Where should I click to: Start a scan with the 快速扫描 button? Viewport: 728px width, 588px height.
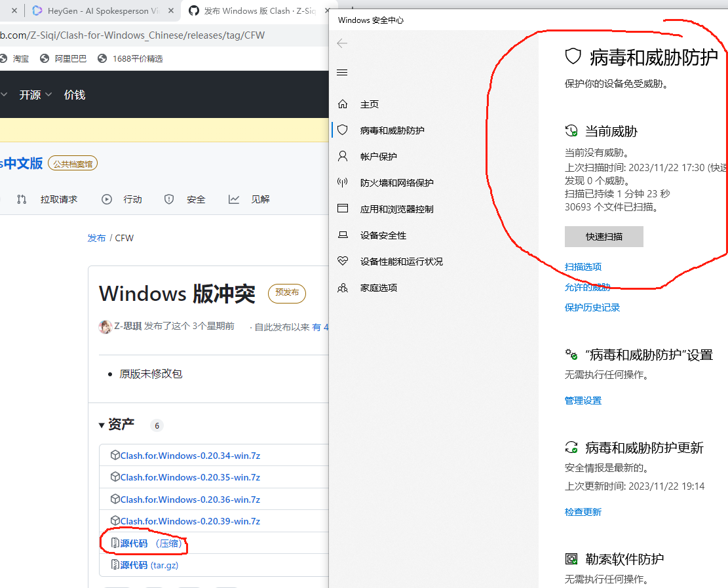[x=604, y=237]
